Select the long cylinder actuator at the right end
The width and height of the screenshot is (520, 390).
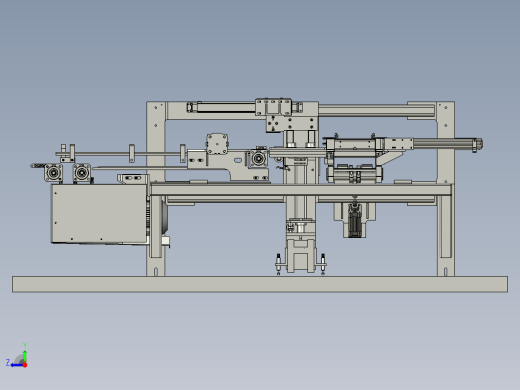(x=447, y=144)
